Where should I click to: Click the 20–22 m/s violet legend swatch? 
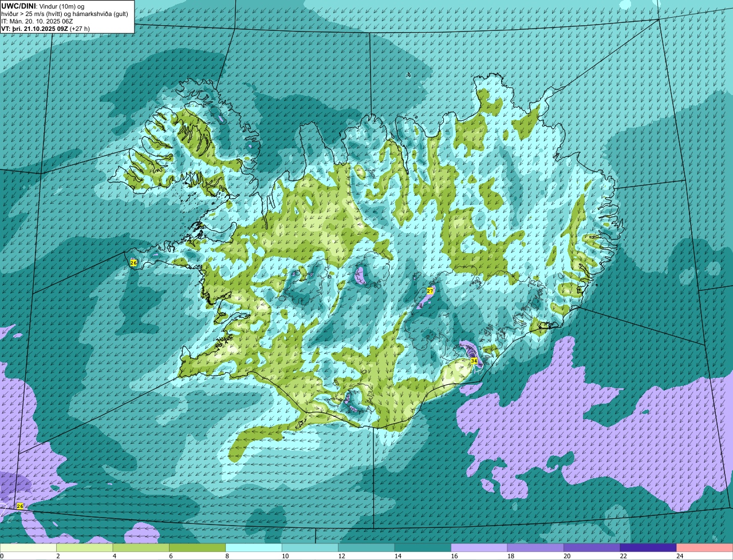tap(593, 547)
